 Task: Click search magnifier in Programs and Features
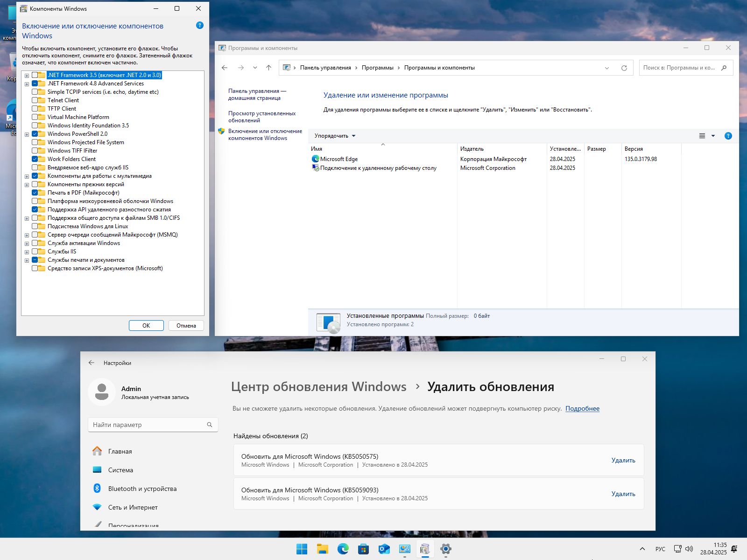click(x=724, y=68)
